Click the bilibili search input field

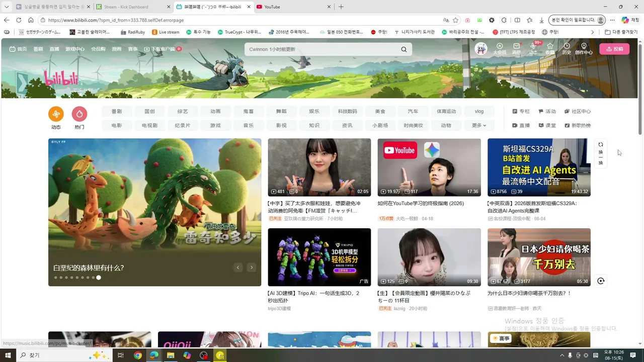click(x=322, y=49)
